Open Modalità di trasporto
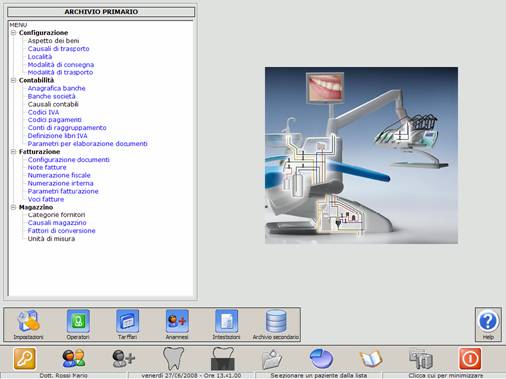Viewport: 506px width, 379px height. pyautogui.click(x=60, y=72)
